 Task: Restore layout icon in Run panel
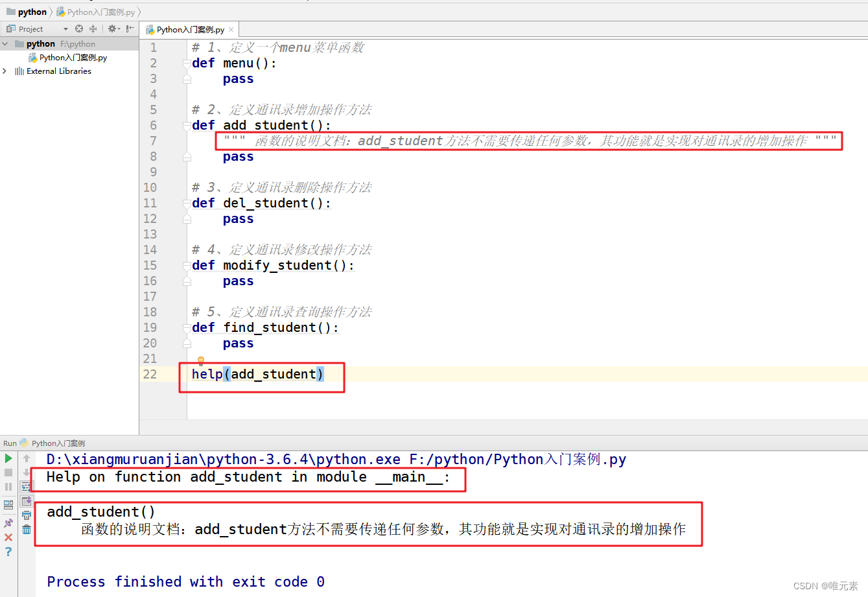click(x=8, y=504)
